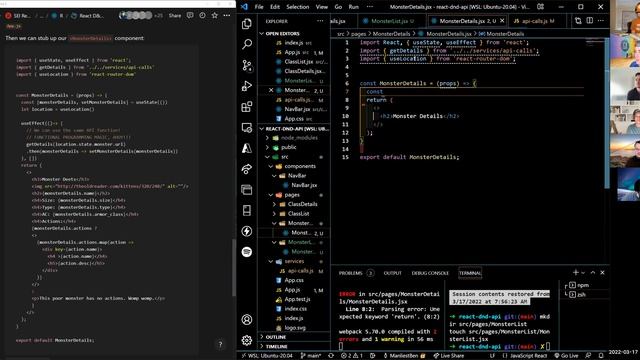
Task: Open the Remote Explorer icon
Action: click(x=247, y=128)
